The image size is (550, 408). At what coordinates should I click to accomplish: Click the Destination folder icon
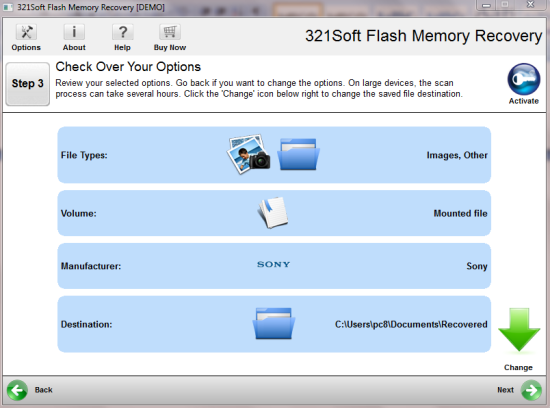tap(274, 323)
